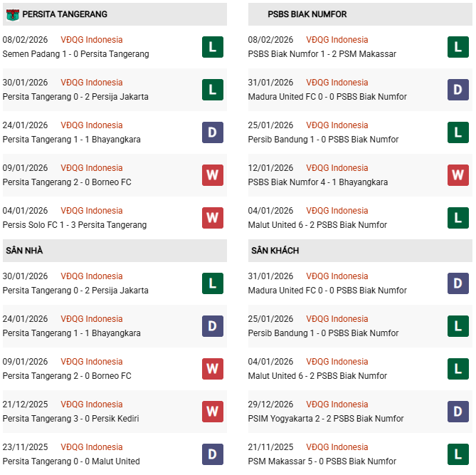Click the L badge for Semen Padang match
The width and height of the screenshot is (476, 475).
click(x=212, y=47)
